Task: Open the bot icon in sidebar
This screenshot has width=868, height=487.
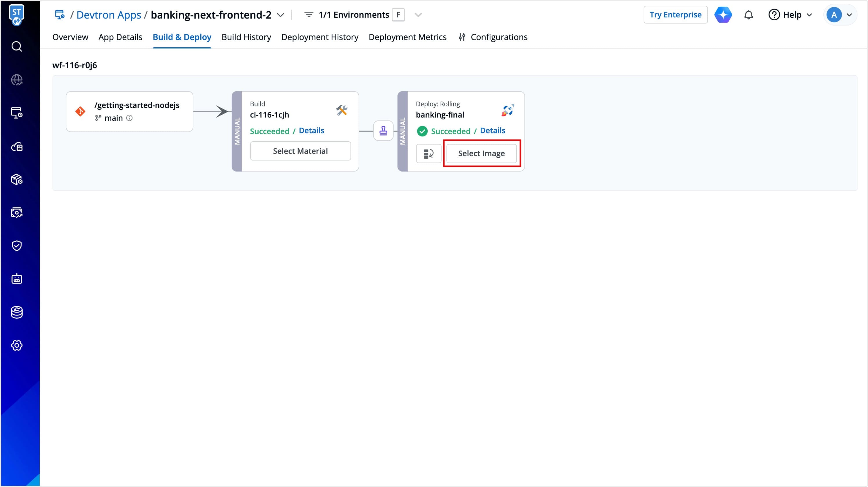Action: [17, 279]
